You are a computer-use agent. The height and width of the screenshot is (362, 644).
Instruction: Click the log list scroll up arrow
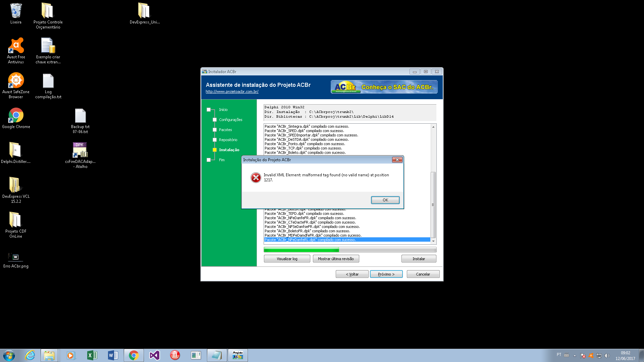pyautogui.click(x=433, y=127)
